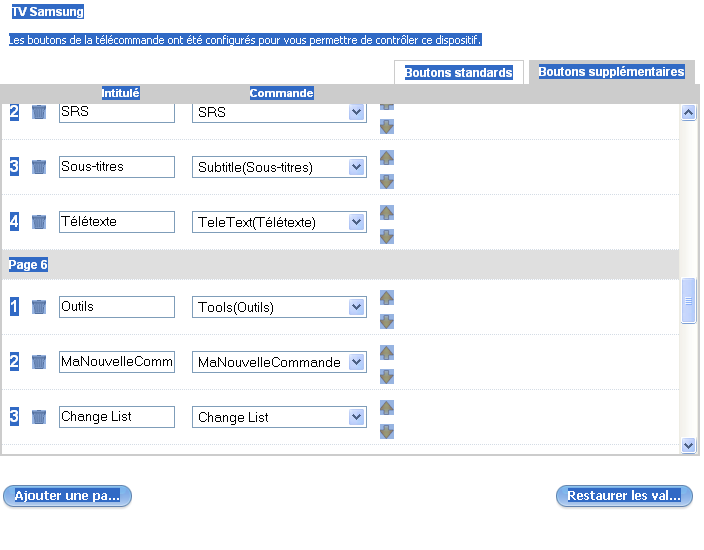Open the SRS command dropdown
Viewport: 704px width, 550px height.
click(x=357, y=112)
